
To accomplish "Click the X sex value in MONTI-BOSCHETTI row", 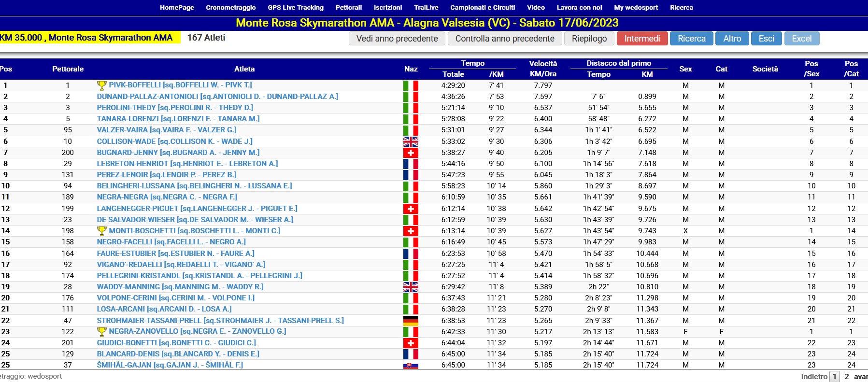I will 685,231.
